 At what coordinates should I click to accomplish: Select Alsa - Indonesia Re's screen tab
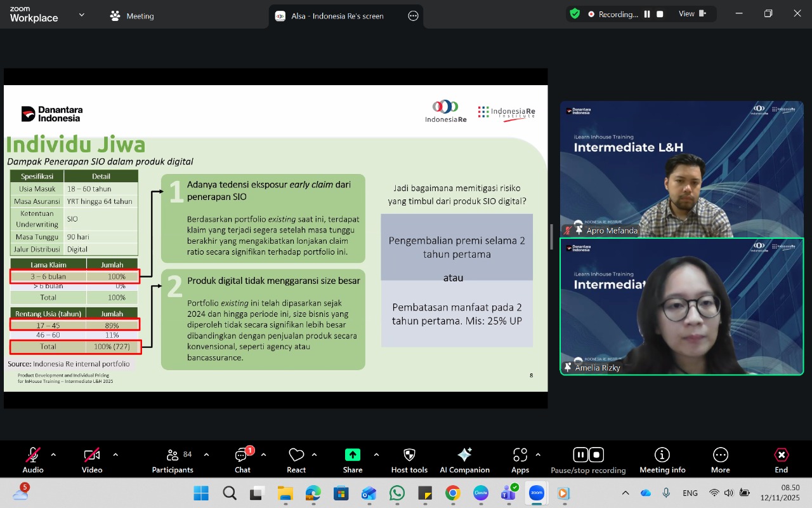[336, 16]
